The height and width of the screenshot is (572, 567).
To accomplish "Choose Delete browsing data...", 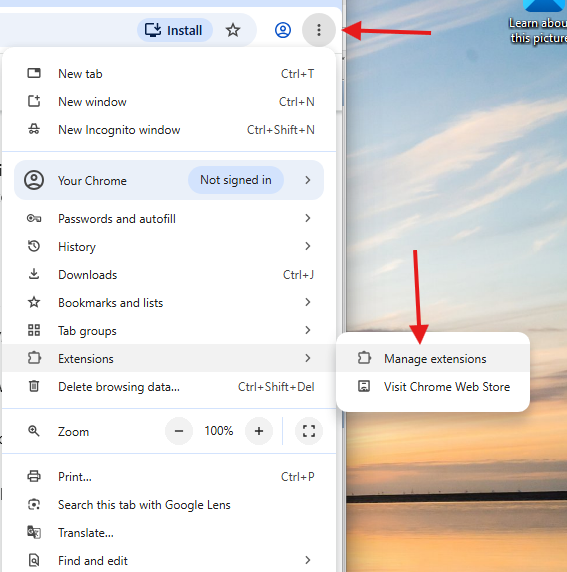I will click(169, 386).
